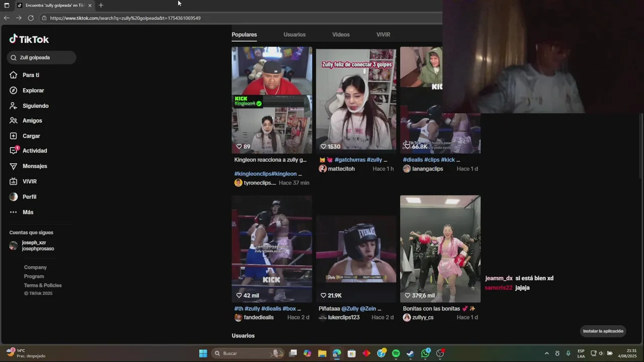
Task: Switch to the VIVIR results tab
Action: pyautogui.click(x=383, y=35)
